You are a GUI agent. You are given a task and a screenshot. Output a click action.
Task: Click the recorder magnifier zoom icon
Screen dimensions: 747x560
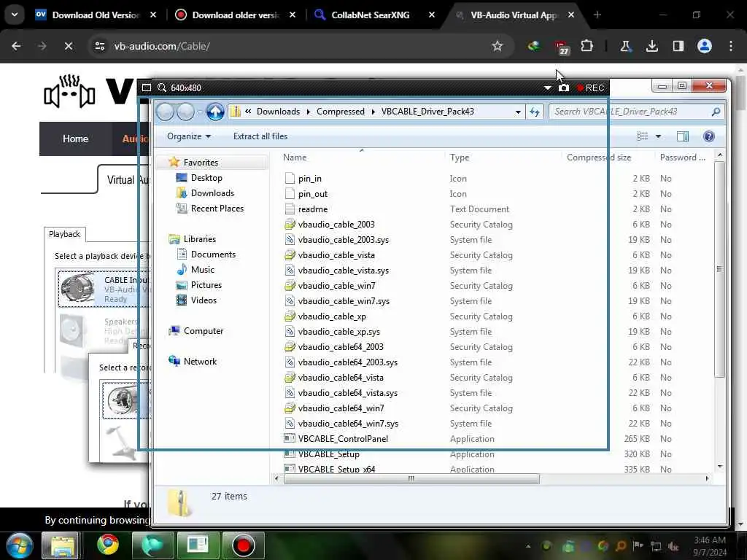tap(162, 87)
